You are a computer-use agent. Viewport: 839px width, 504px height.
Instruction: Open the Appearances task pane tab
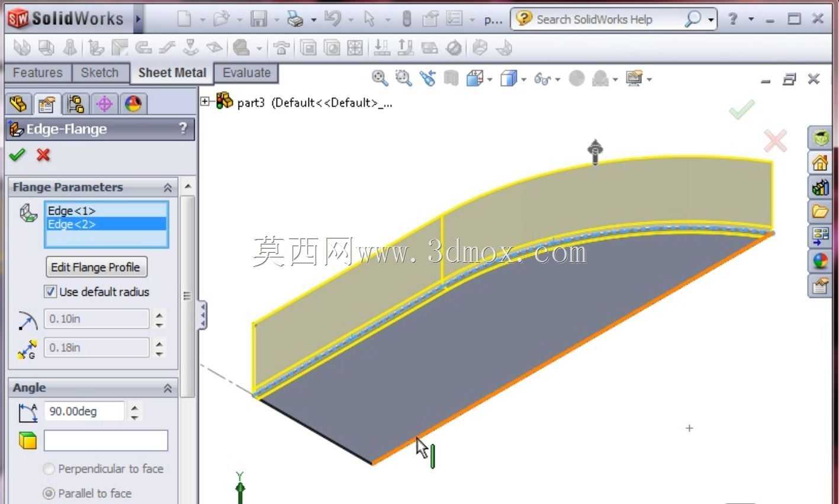click(x=820, y=261)
